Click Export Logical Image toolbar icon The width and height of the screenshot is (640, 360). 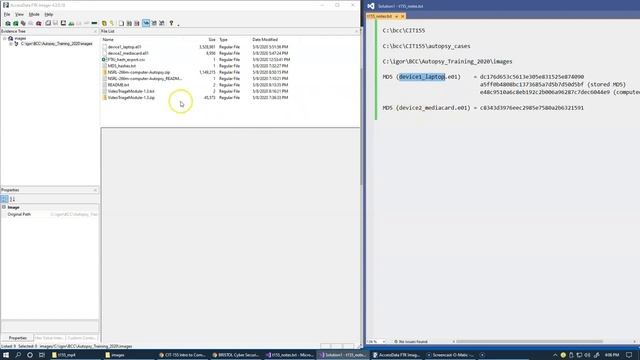tap(63, 23)
